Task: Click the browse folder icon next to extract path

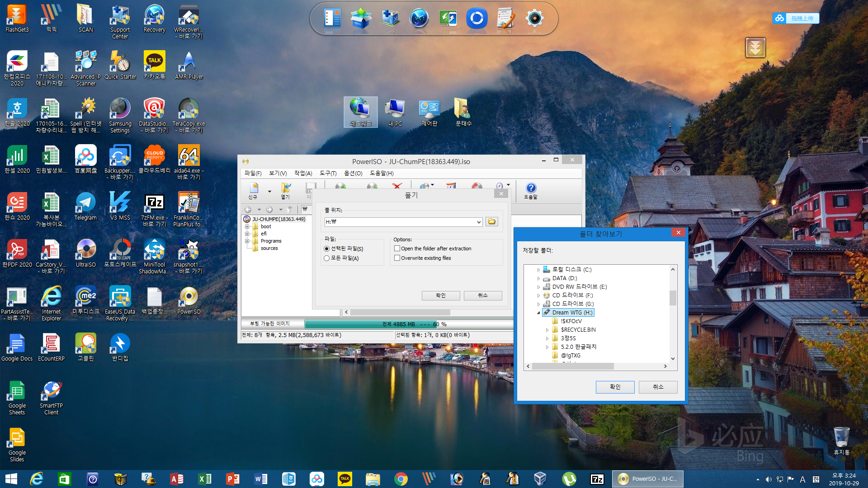Action: click(491, 221)
